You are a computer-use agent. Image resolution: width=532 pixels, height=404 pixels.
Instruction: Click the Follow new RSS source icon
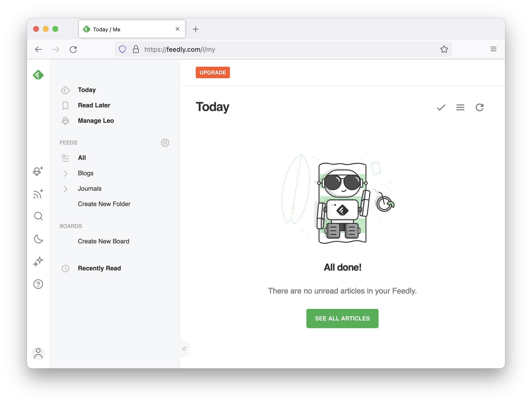click(x=38, y=194)
